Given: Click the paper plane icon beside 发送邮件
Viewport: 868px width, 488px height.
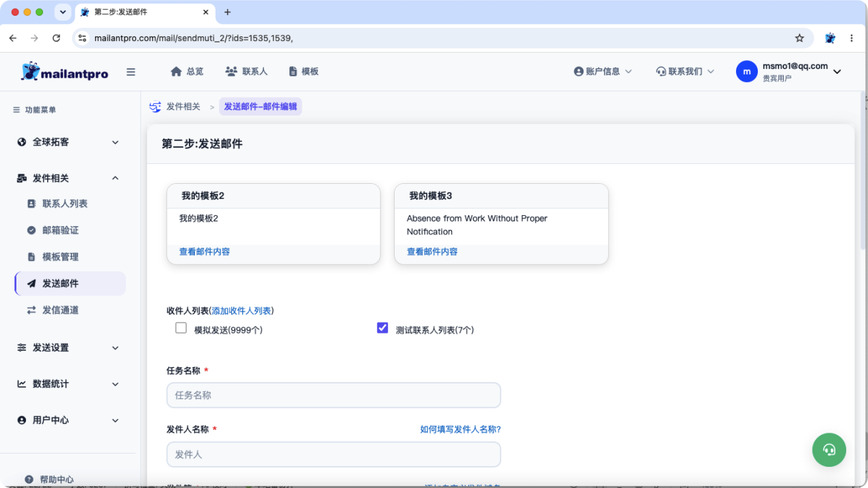Looking at the screenshot, I should coord(31,284).
